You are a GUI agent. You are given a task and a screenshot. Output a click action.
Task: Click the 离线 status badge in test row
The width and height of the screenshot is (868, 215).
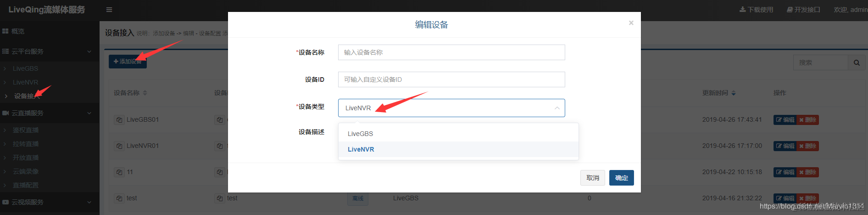358,198
